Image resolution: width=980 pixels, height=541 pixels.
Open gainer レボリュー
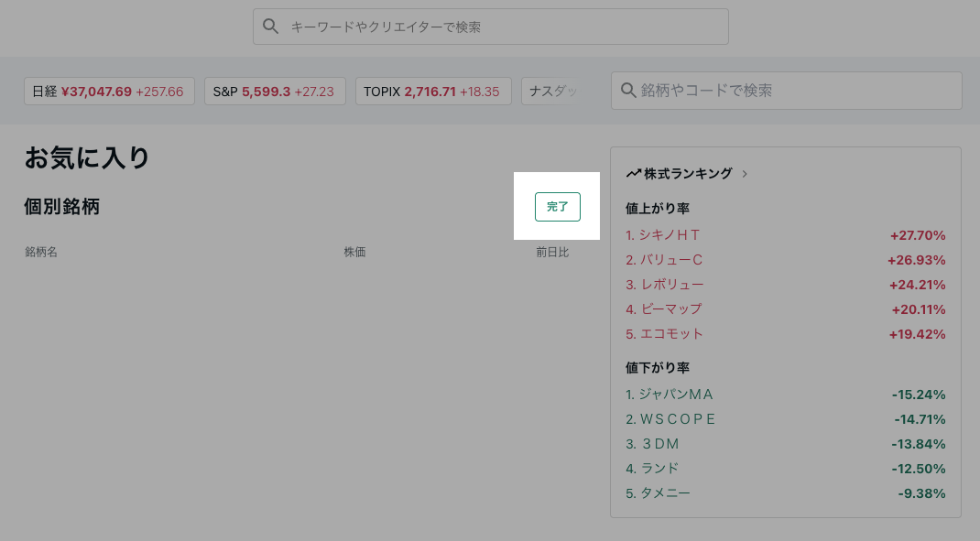(x=664, y=285)
